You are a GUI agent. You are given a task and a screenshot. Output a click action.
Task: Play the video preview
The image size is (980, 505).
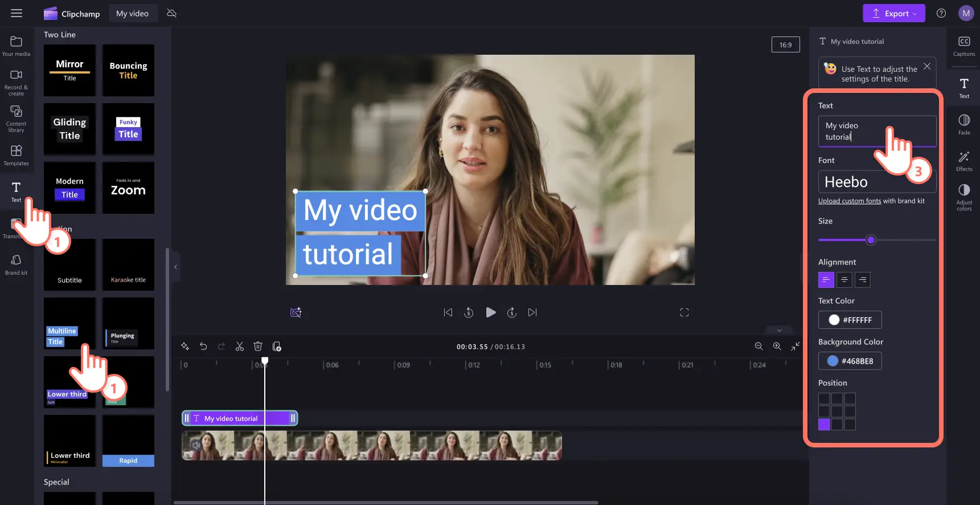[490, 312]
